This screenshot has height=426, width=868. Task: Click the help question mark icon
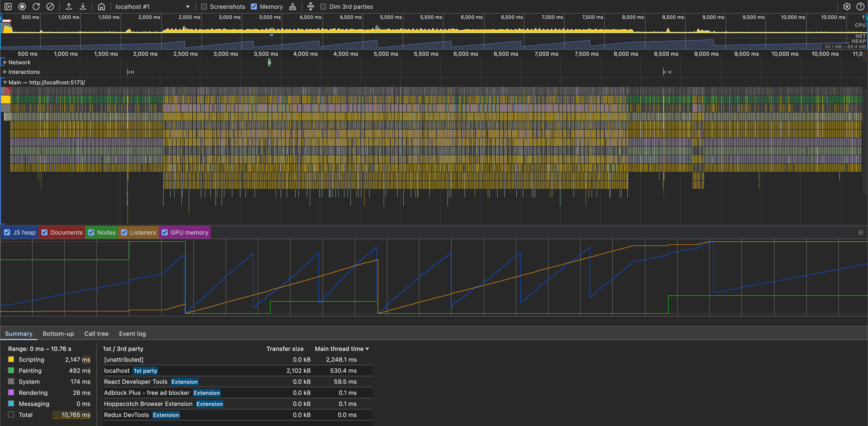click(x=860, y=6)
